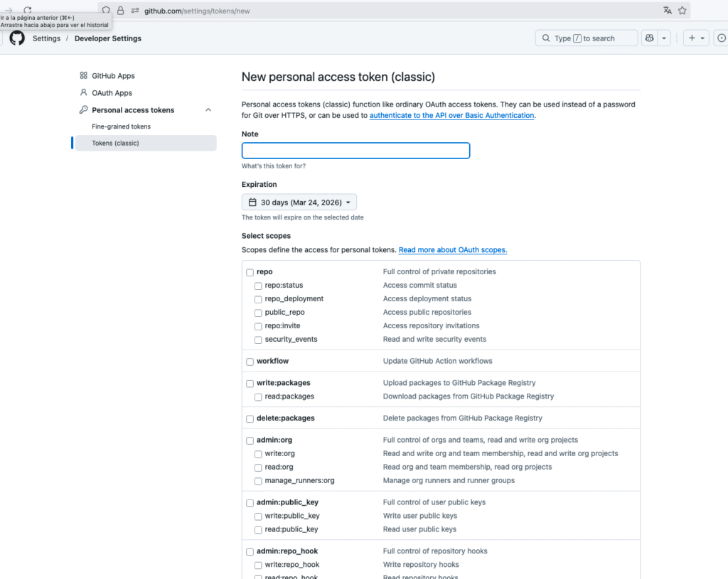This screenshot has height=579, width=728.
Task: Open the Copilot chat icon
Action: tap(648, 38)
